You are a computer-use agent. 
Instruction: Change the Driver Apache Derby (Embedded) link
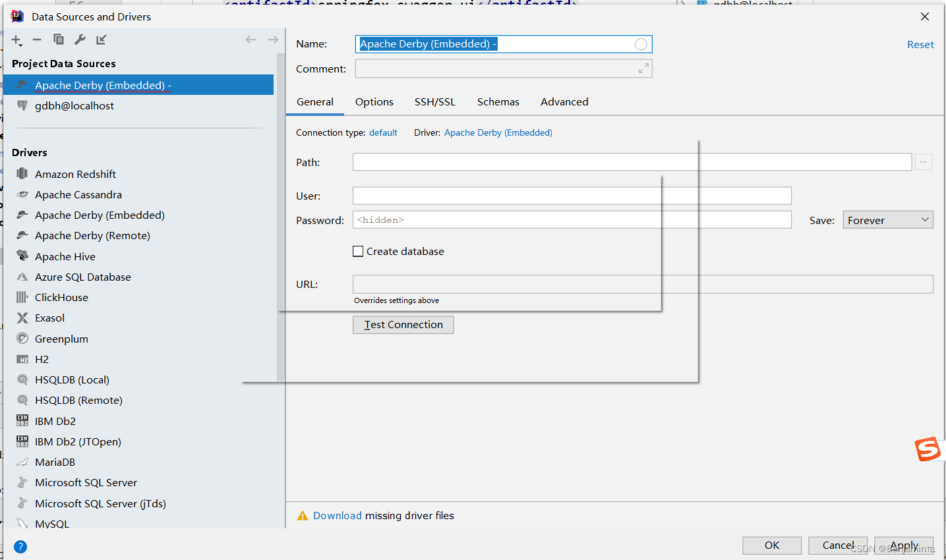click(498, 132)
